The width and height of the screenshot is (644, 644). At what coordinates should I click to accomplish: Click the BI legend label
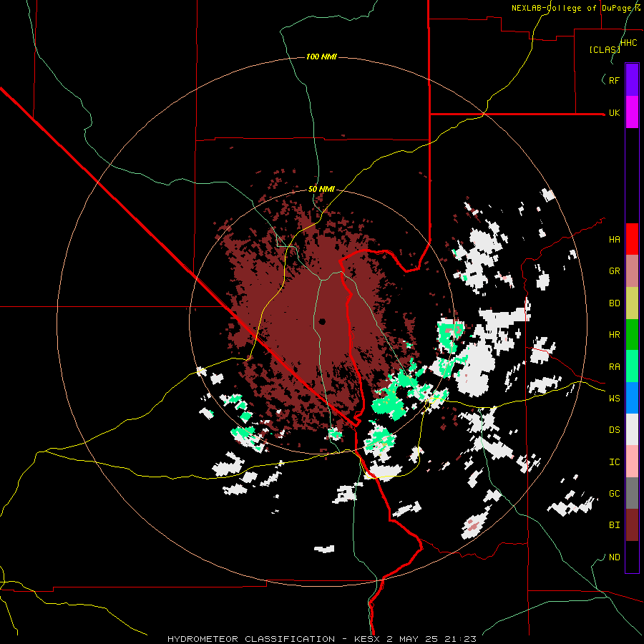click(x=614, y=525)
